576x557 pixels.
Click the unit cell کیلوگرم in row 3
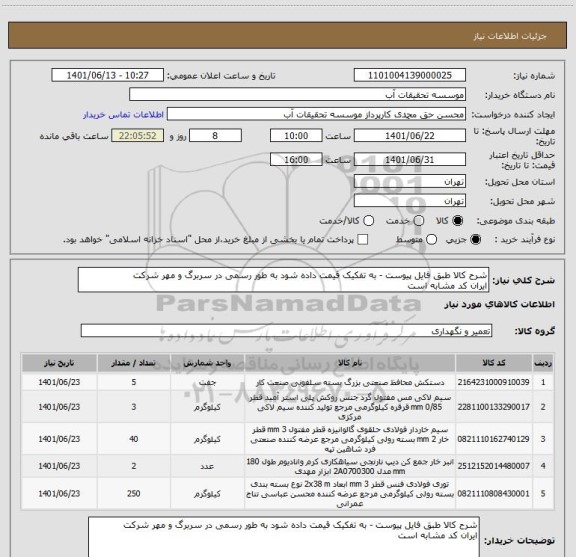pos(207,439)
